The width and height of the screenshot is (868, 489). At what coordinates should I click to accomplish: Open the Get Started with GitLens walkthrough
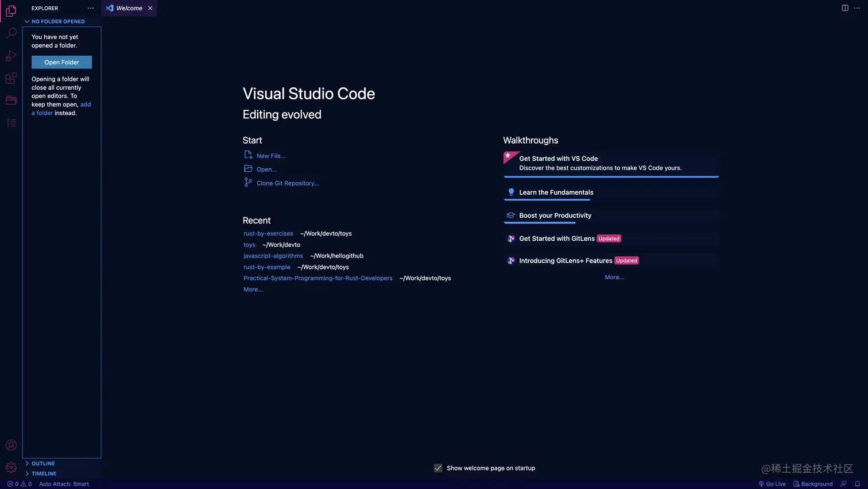[x=611, y=238]
